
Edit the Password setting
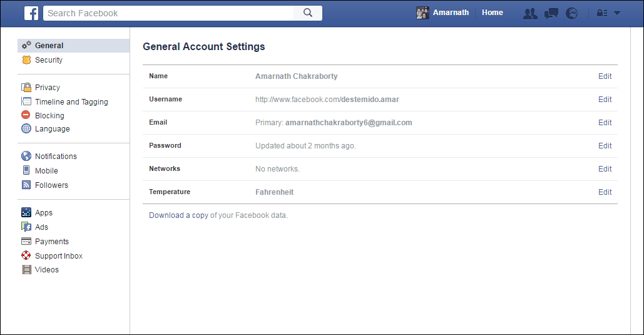click(605, 145)
